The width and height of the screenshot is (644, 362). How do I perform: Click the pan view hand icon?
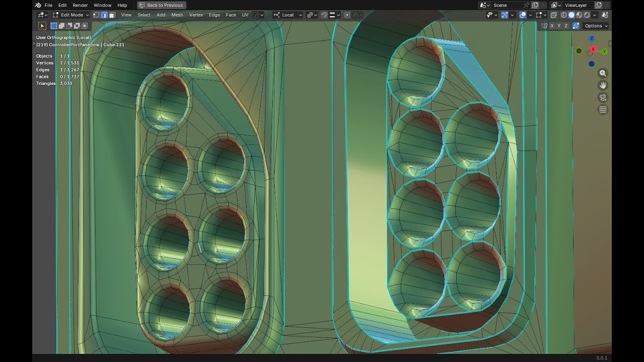pyautogui.click(x=603, y=85)
